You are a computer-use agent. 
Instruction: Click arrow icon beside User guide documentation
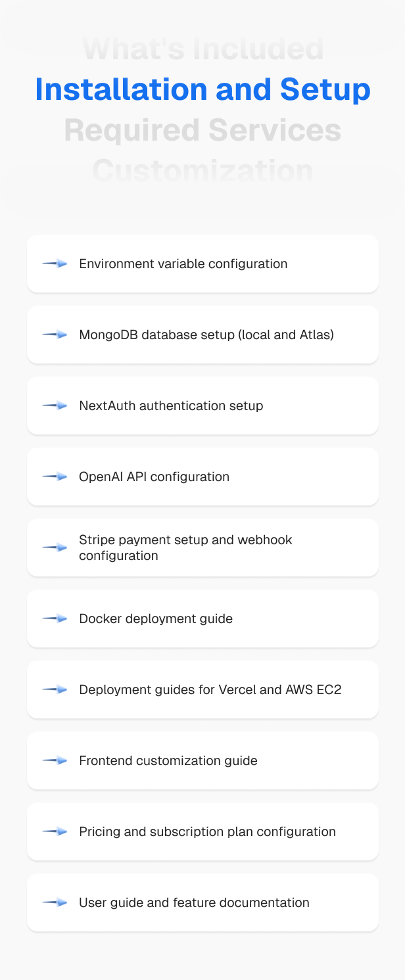click(x=55, y=902)
